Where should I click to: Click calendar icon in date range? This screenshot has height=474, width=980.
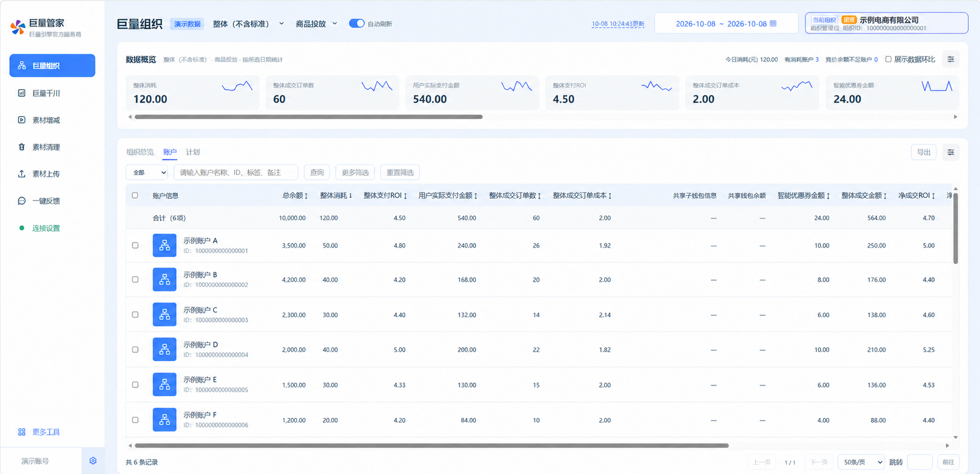pyautogui.click(x=773, y=23)
